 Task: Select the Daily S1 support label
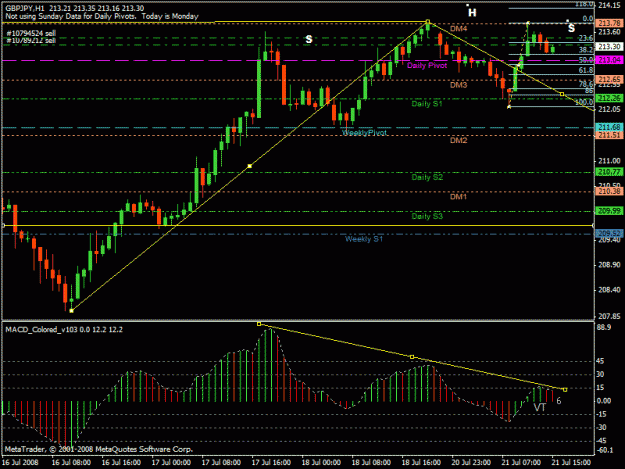pyautogui.click(x=427, y=104)
